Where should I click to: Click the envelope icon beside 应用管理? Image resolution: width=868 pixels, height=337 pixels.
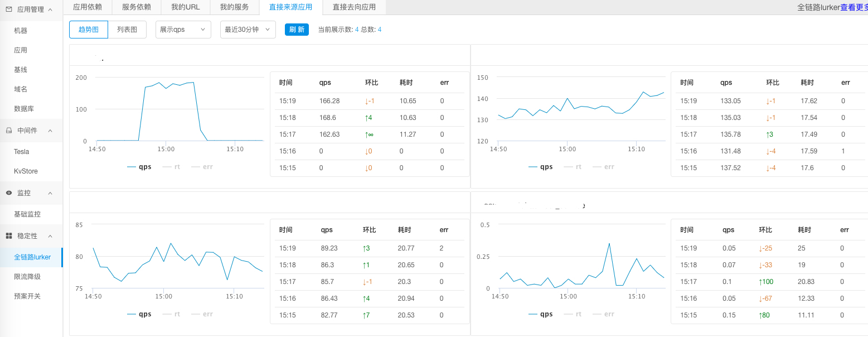click(9, 9)
